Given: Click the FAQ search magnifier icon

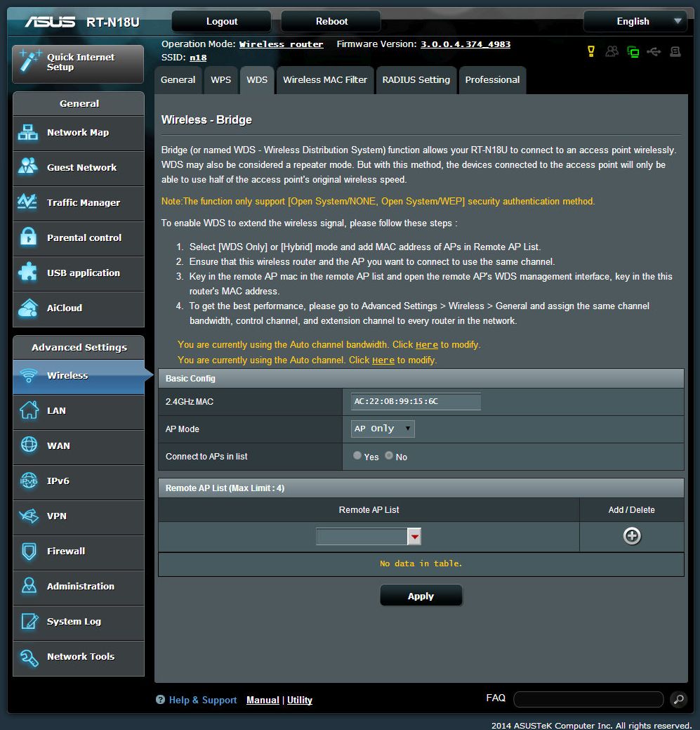Looking at the screenshot, I should [x=678, y=699].
